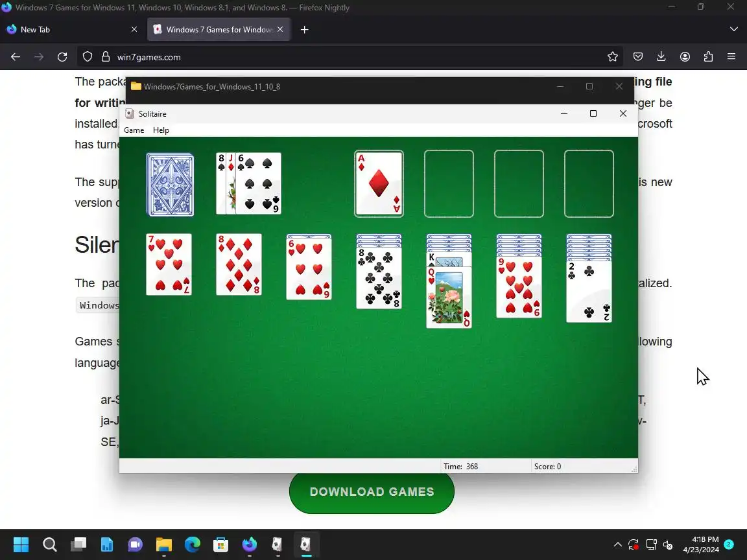Viewport: 747px width, 560px height.
Task: Open taskbar Search
Action: [49, 544]
